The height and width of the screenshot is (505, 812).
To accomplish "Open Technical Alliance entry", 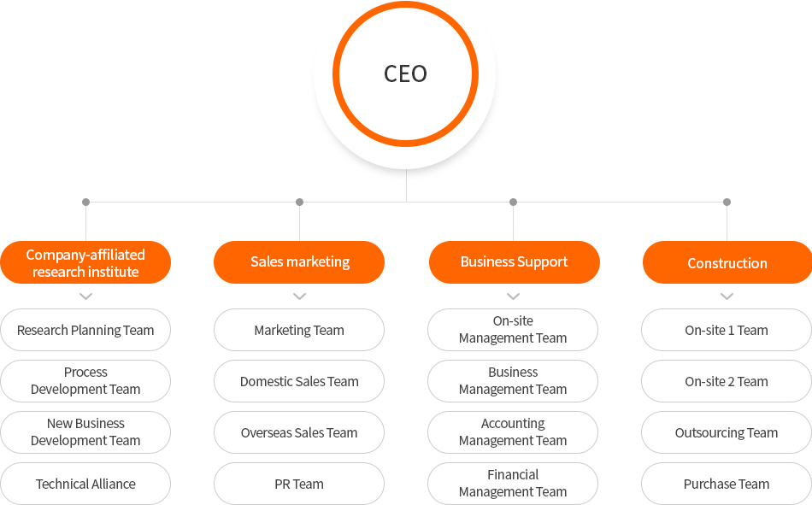I will pyautogui.click(x=85, y=484).
